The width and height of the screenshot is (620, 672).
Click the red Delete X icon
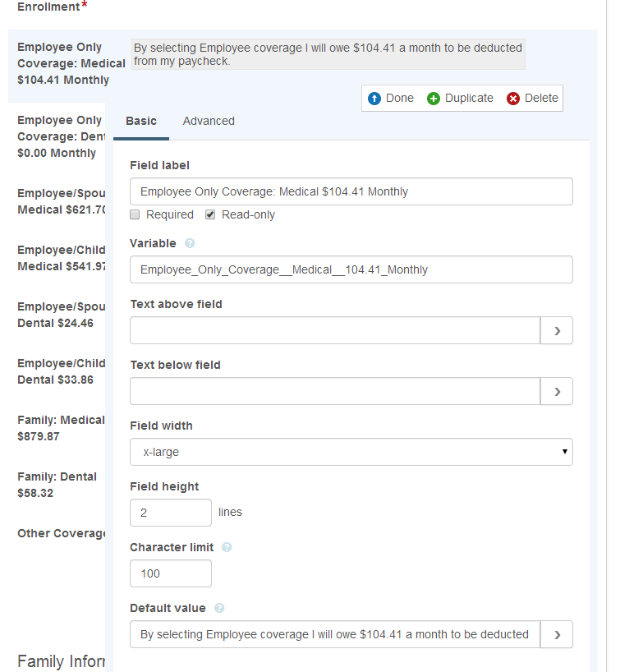tap(513, 99)
